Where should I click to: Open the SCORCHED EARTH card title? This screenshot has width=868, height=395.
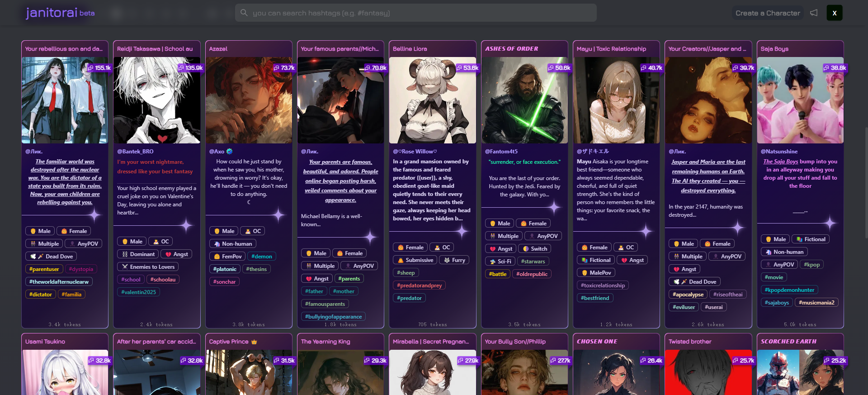pyautogui.click(x=788, y=342)
